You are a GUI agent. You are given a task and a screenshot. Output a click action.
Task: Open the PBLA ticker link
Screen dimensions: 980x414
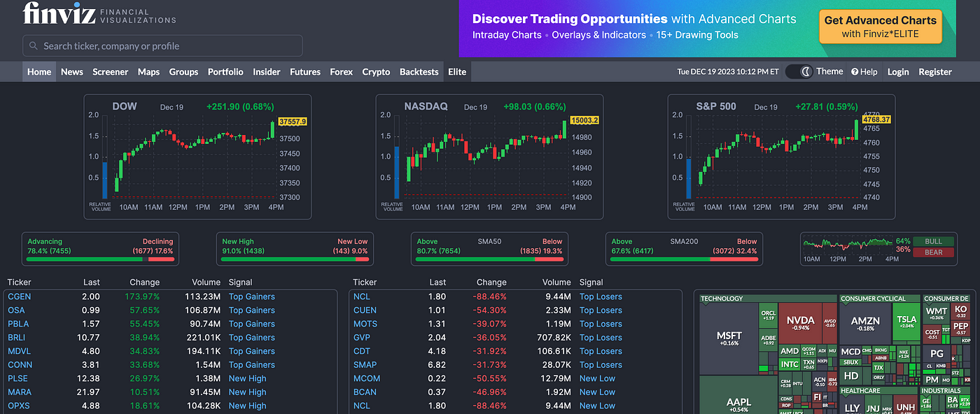[19, 324]
